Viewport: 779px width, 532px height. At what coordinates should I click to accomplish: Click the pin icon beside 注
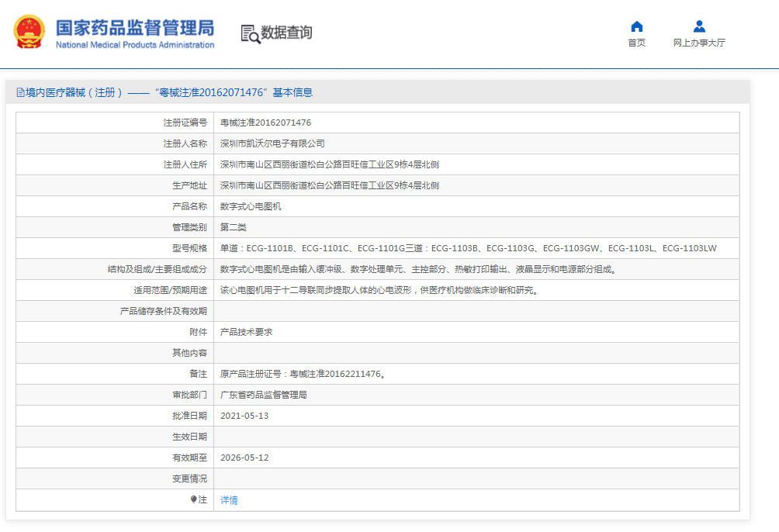193,500
